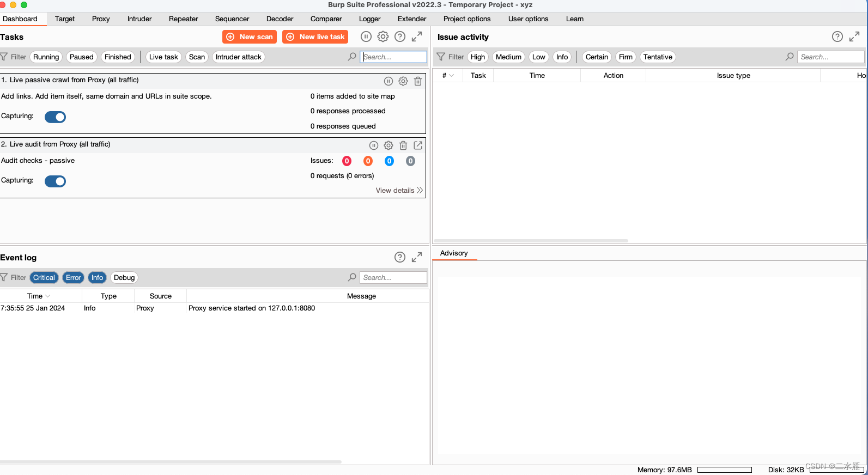
Task: Toggle the Critical event log filter
Action: click(x=44, y=277)
